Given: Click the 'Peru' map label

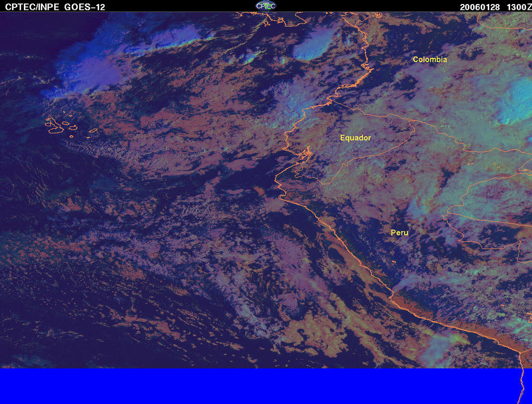Looking at the screenshot, I should click(399, 232).
